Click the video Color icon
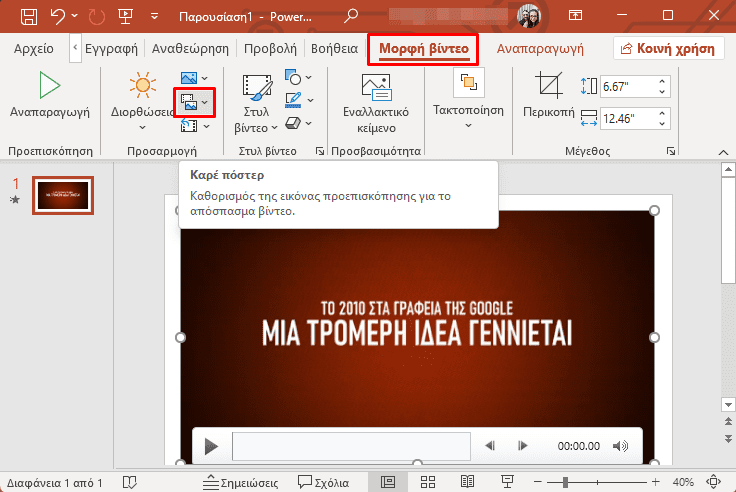The height and width of the screenshot is (492, 736). click(x=189, y=77)
